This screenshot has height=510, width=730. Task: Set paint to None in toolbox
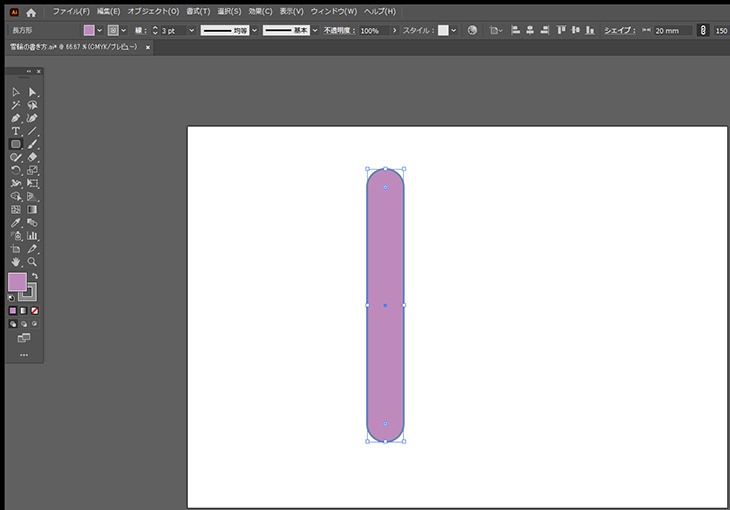pyautogui.click(x=36, y=311)
